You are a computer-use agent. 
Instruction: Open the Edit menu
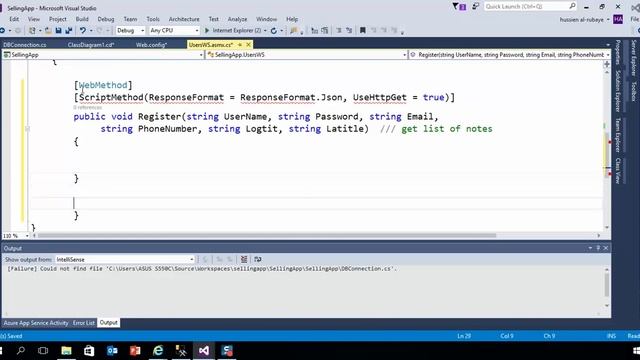(x=14, y=19)
